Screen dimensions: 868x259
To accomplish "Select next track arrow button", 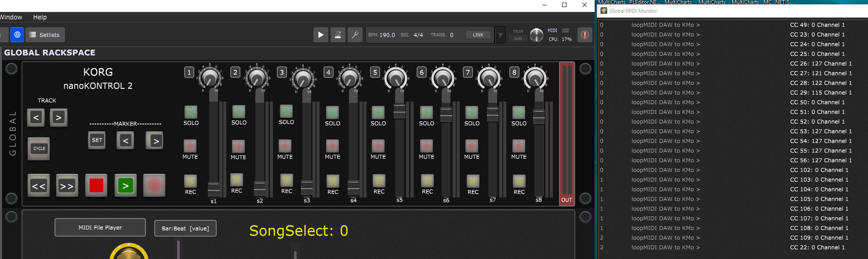I will [x=58, y=117].
